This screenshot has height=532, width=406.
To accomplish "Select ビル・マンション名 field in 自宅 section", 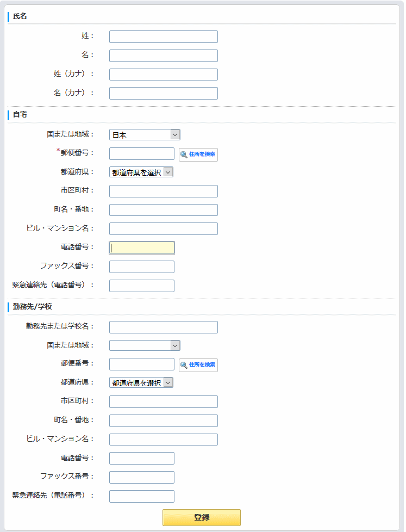I will pyautogui.click(x=163, y=229).
